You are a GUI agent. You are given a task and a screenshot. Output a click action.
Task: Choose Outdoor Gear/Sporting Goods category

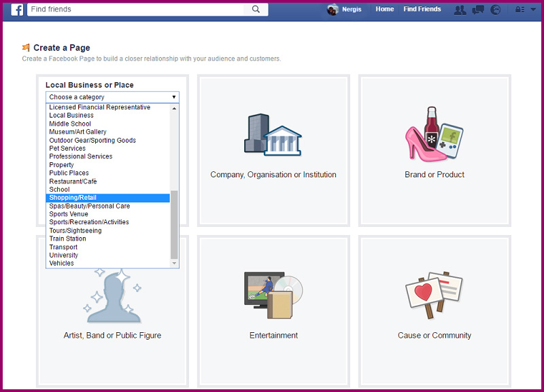click(x=108, y=140)
